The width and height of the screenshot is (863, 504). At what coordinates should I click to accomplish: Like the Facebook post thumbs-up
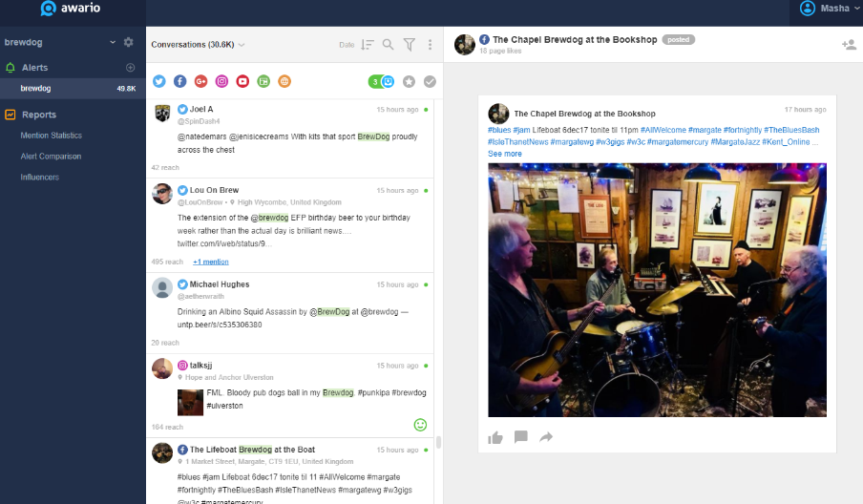(495, 437)
